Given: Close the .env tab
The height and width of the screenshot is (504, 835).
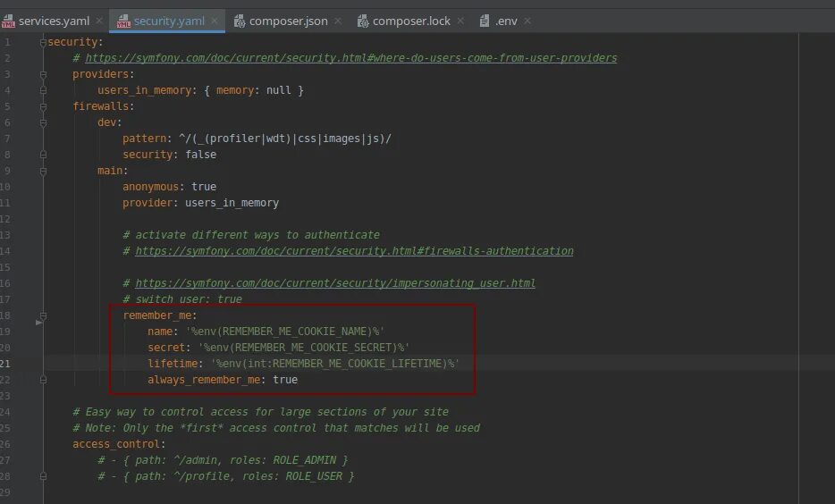Looking at the screenshot, I should [x=527, y=21].
